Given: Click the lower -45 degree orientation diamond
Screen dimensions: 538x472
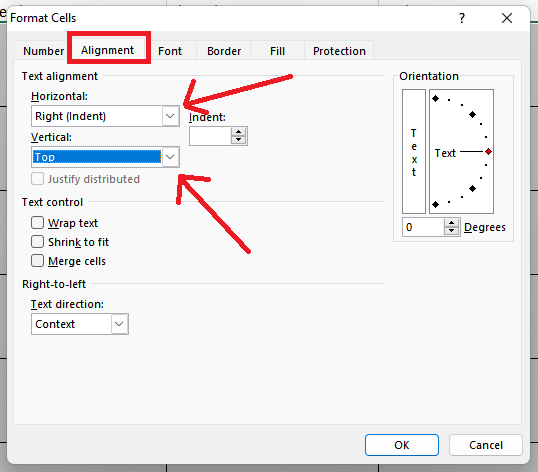Looking at the screenshot, I should click(x=472, y=189).
